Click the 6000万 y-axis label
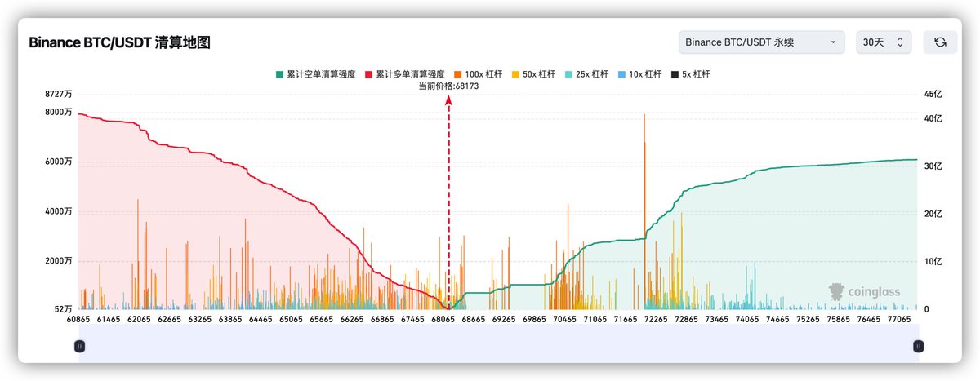 coord(59,162)
